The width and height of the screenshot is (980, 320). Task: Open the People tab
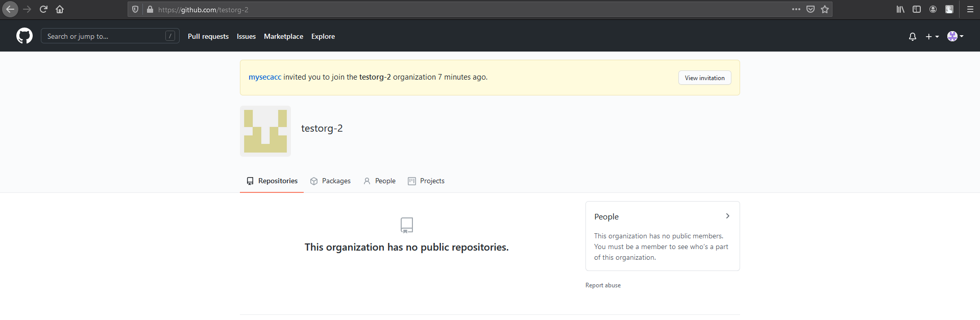tap(379, 181)
